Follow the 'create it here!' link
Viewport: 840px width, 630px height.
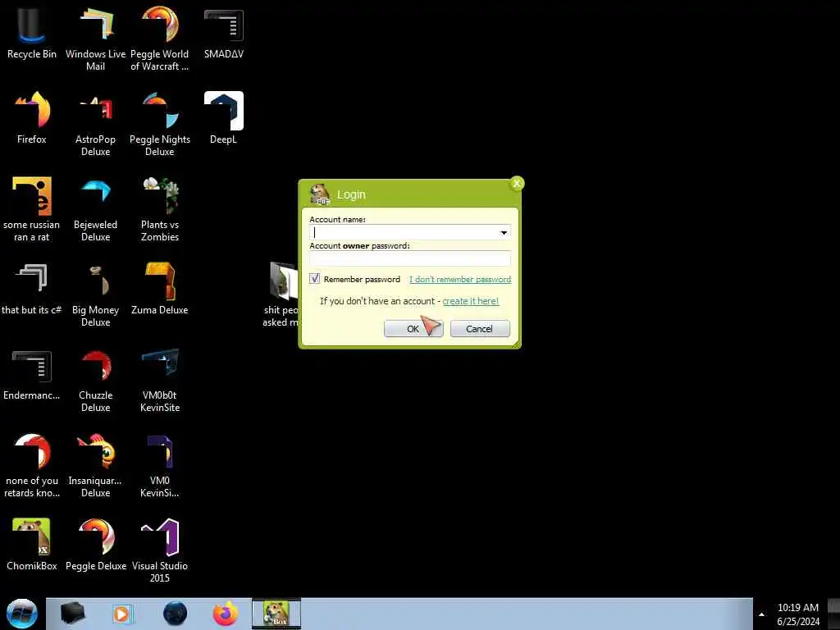pyautogui.click(x=470, y=301)
